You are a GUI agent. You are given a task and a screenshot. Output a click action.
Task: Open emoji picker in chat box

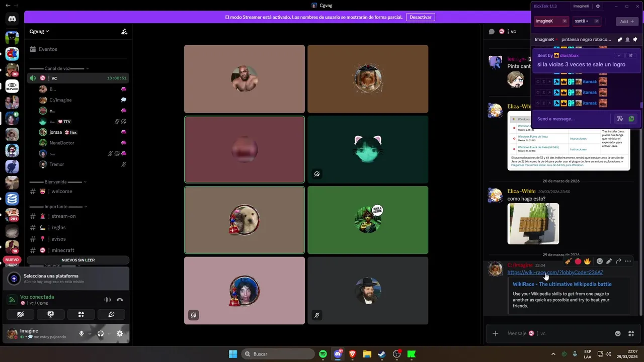618,333
